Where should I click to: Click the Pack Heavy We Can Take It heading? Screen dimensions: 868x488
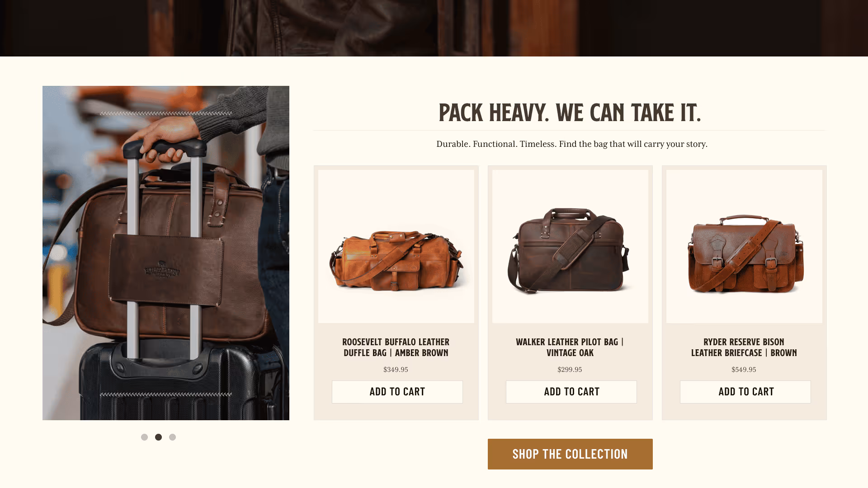pos(570,113)
